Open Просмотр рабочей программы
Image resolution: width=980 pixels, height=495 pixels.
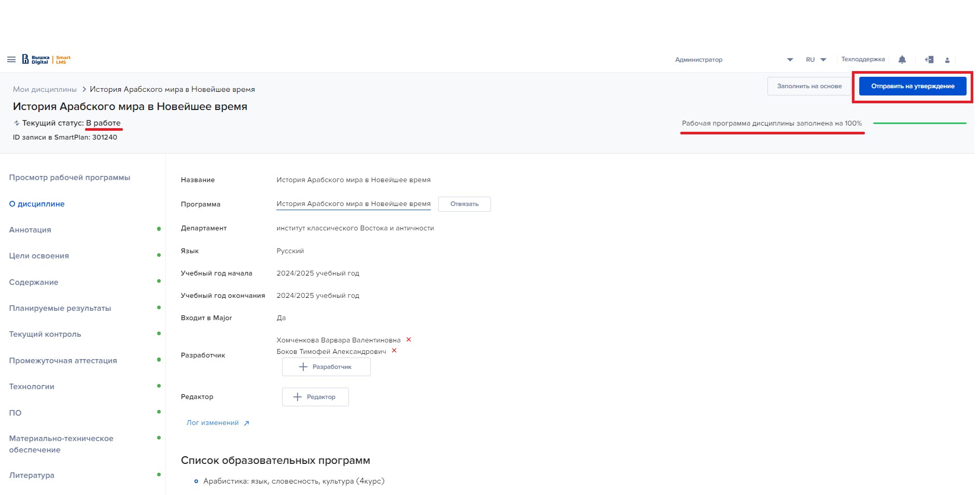point(69,177)
